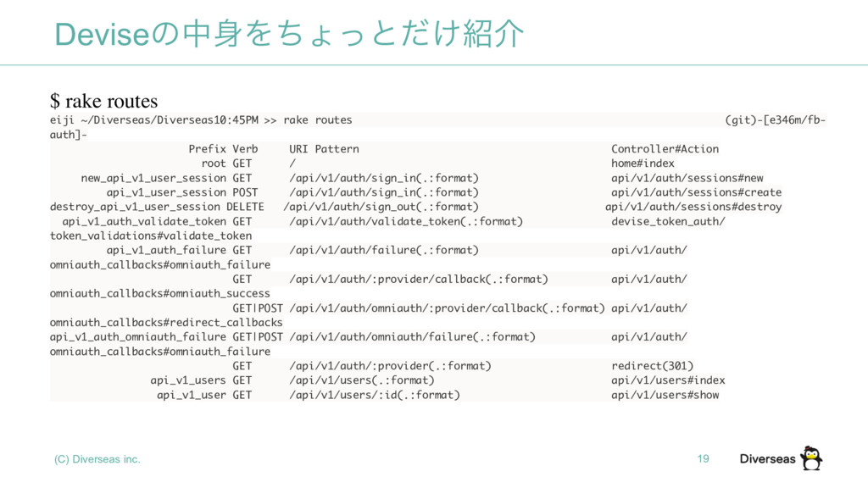The width and height of the screenshot is (868, 488).
Task: Click the Diverseas penguin logo icon
Action: point(811,458)
